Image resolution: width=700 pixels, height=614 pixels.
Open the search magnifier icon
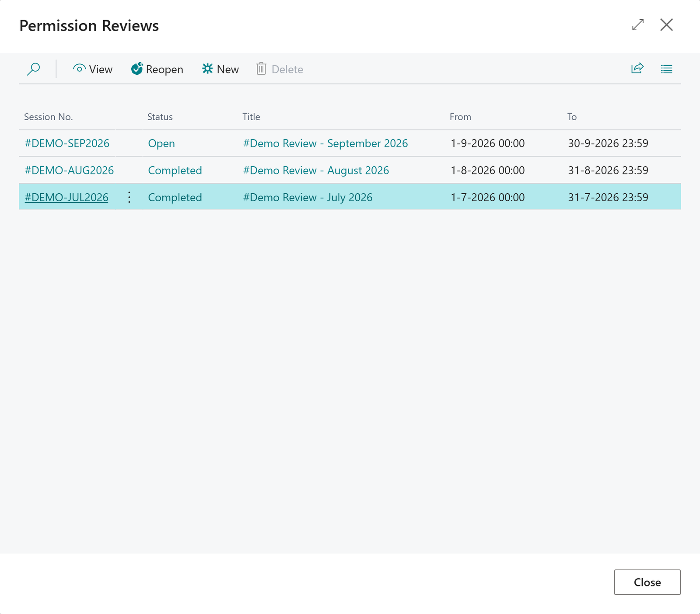(34, 69)
